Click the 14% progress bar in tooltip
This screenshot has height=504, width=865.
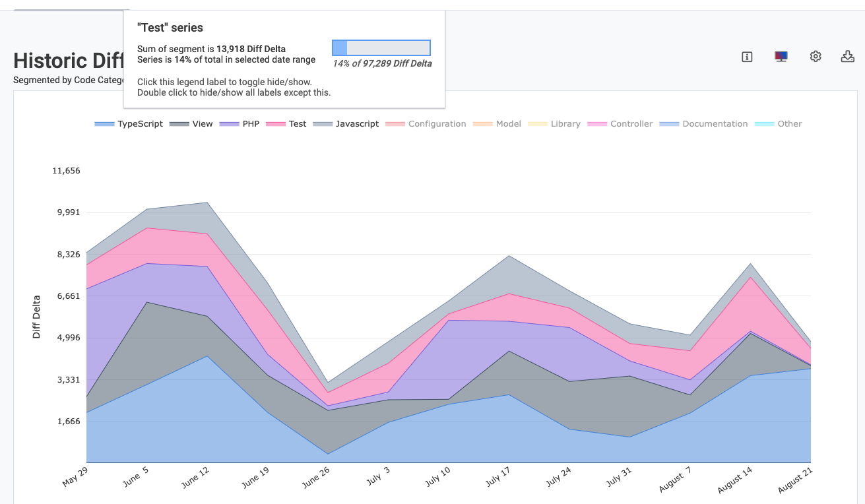[381, 47]
